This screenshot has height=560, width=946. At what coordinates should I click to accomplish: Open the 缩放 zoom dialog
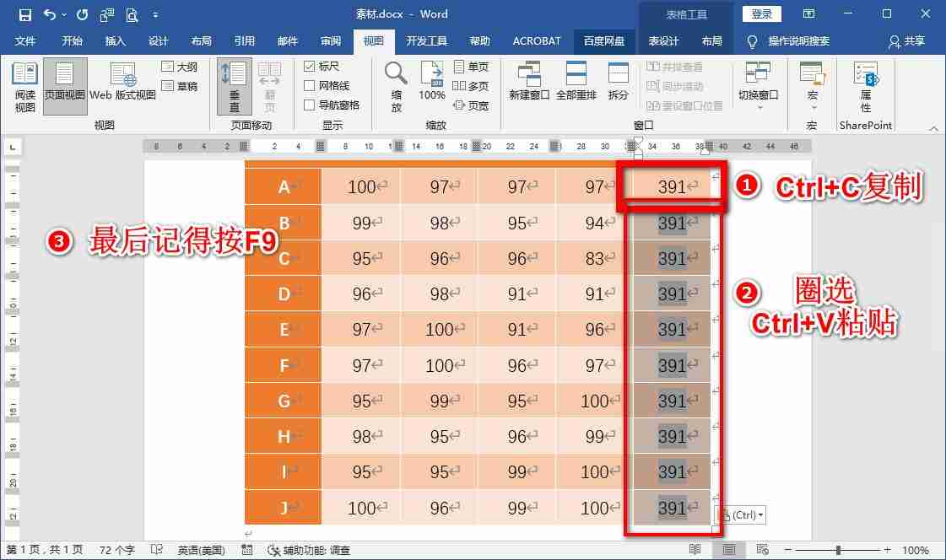[x=395, y=84]
